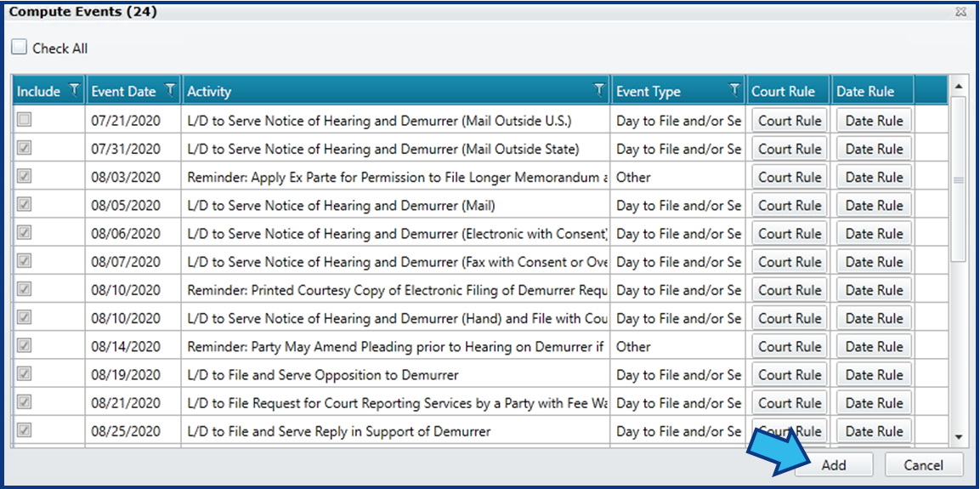This screenshot has height=489, width=980.
Task: Click the scrollbar down arrow
Action: [x=958, y=436]
